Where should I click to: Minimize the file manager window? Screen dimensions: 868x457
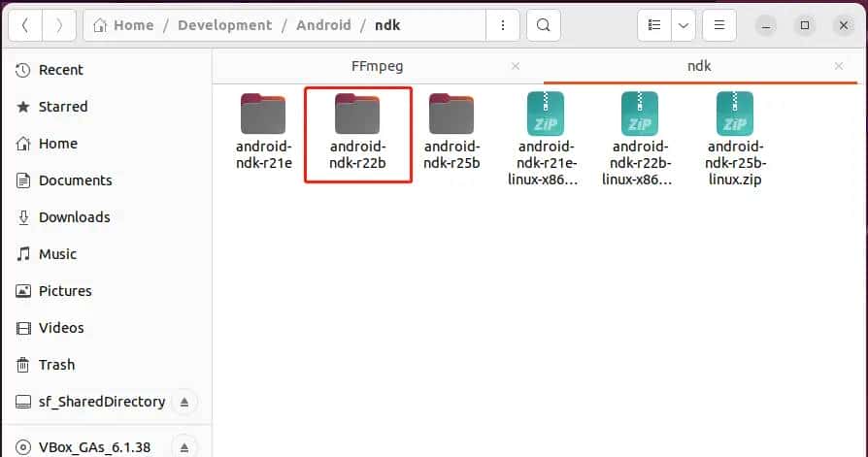766,25
